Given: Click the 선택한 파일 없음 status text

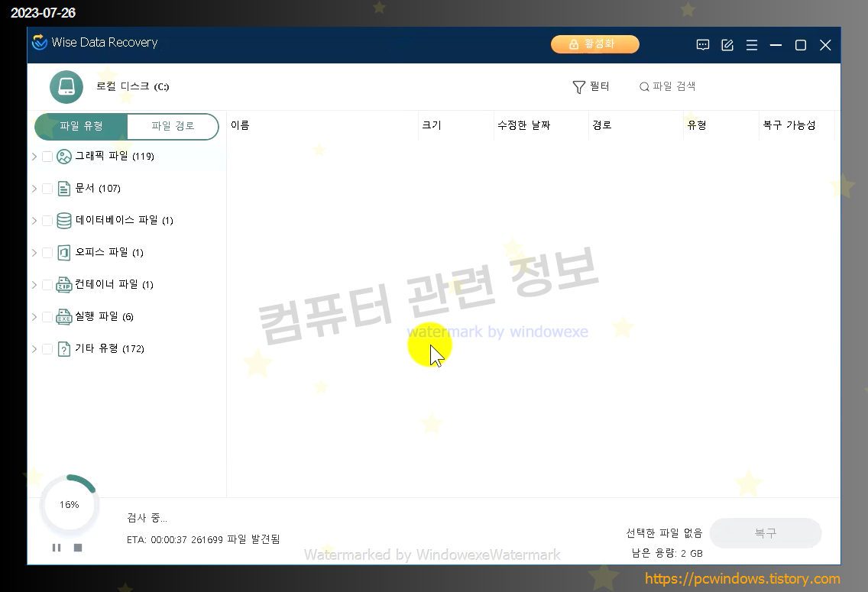Looking at the screenshot, I should 664,533.
